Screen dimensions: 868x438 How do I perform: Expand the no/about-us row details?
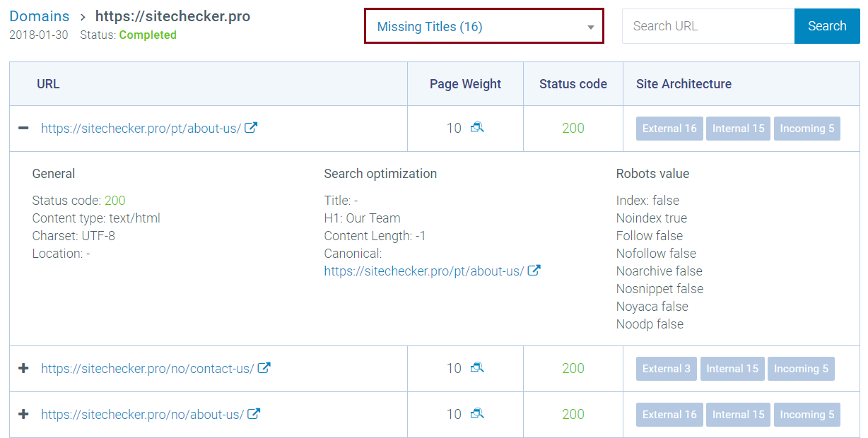click(x=23, y=414)
